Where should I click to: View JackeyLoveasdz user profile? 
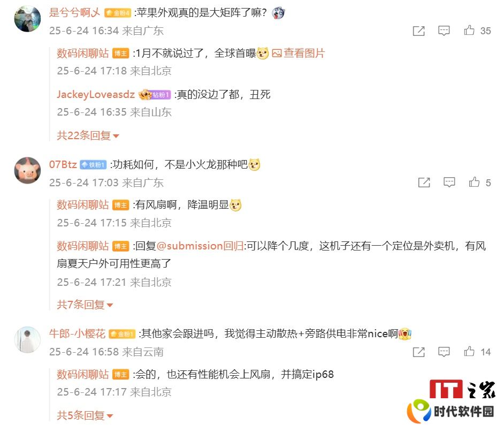[x=96, y=95]
